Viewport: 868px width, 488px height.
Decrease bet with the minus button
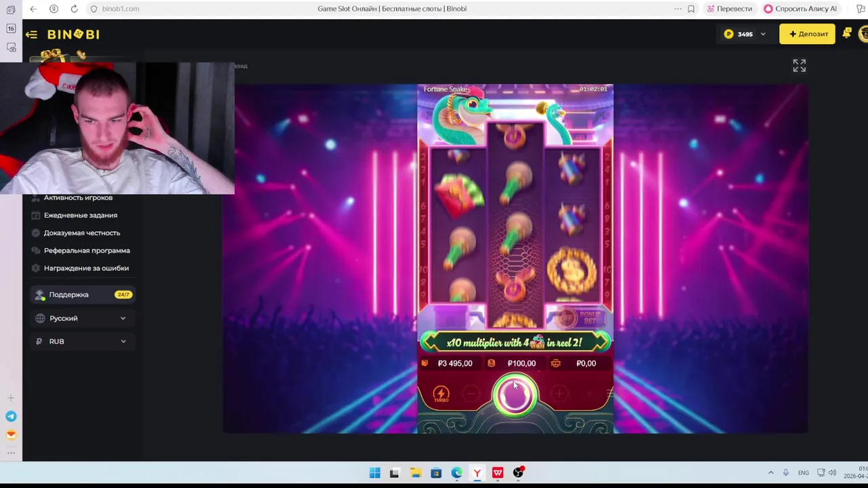click(471, 393)
